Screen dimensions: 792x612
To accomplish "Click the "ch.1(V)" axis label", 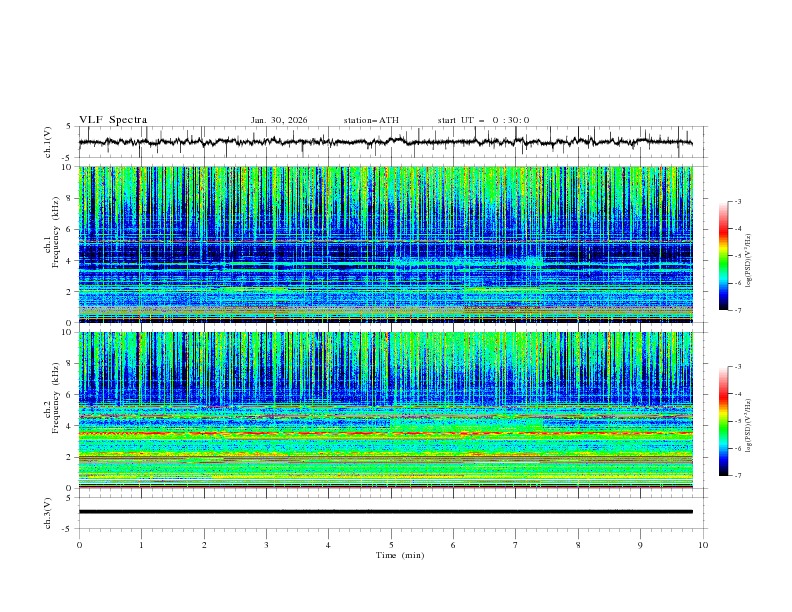I will (x=48, y=142).
